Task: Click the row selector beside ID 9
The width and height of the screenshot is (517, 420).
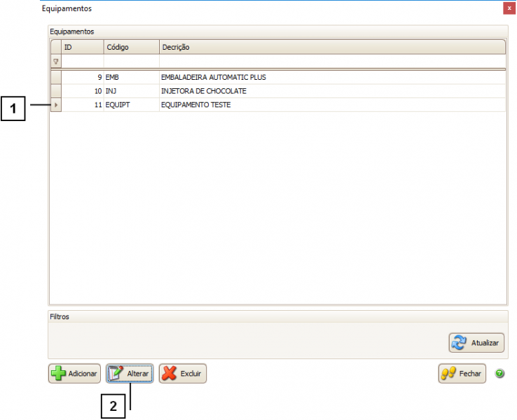Action: click(x=55, y=77)
